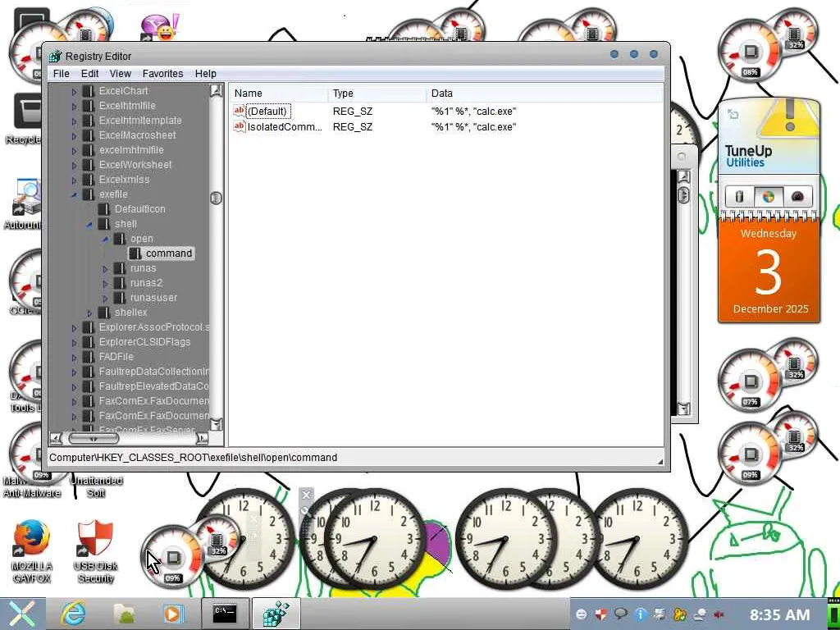
Task: Click the tree horizontal scrollbar right arrow
Action: point(202,439)
